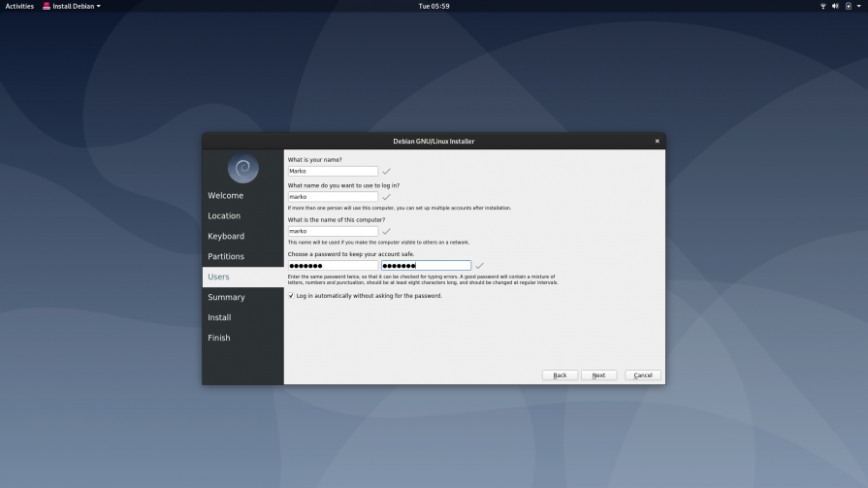Open the Activities overview

(19, 6)
